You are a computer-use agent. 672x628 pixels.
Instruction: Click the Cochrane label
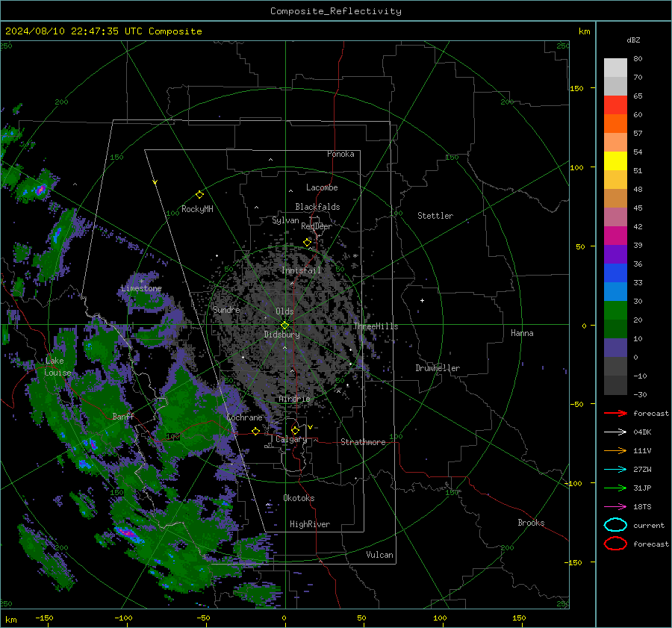pos(244,417)
